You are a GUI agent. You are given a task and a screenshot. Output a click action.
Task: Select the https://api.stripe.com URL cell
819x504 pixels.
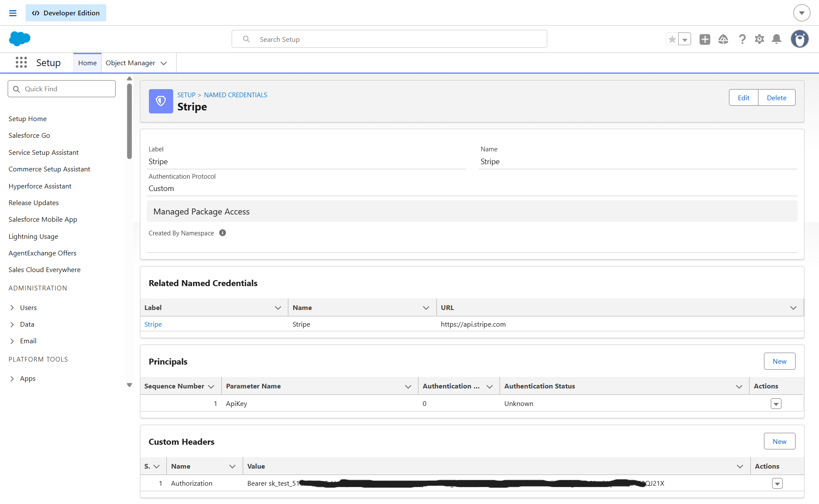tap(473, 324)
